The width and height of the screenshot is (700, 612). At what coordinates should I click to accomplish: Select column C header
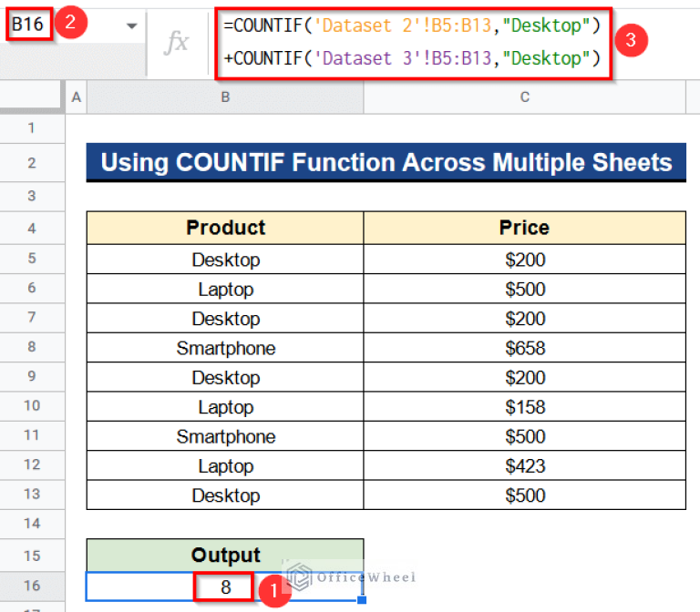tap(525, 97)
